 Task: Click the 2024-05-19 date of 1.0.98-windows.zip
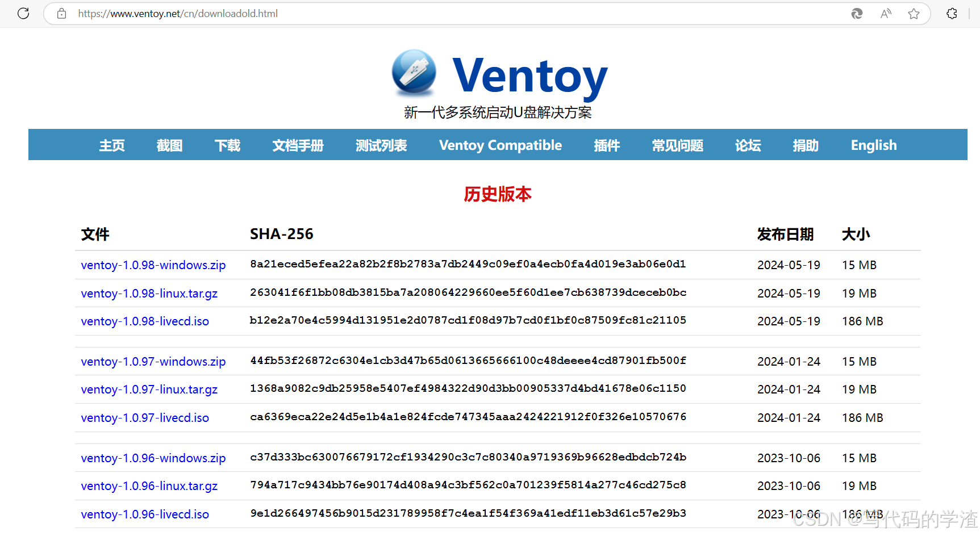click(x=789, y=265)
